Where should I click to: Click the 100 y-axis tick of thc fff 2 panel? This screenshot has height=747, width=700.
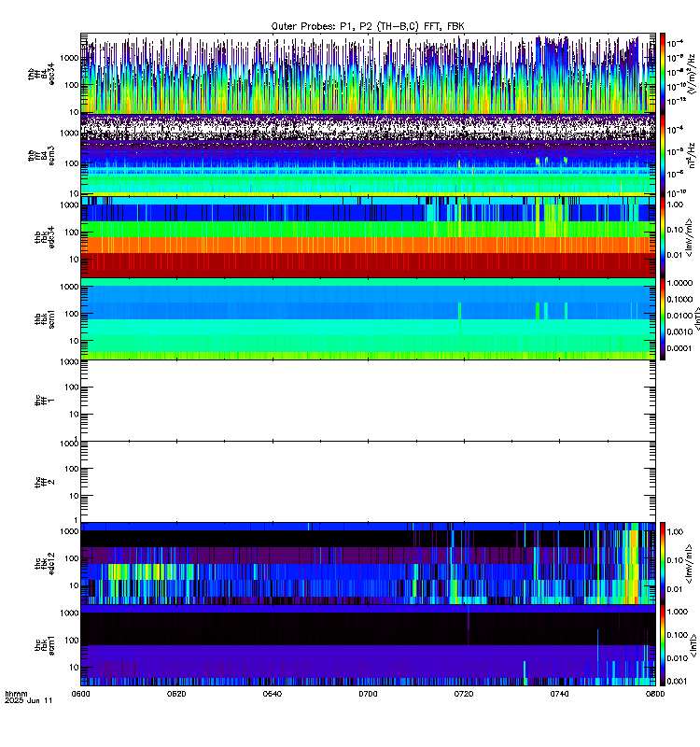click(x=72, y=469)
